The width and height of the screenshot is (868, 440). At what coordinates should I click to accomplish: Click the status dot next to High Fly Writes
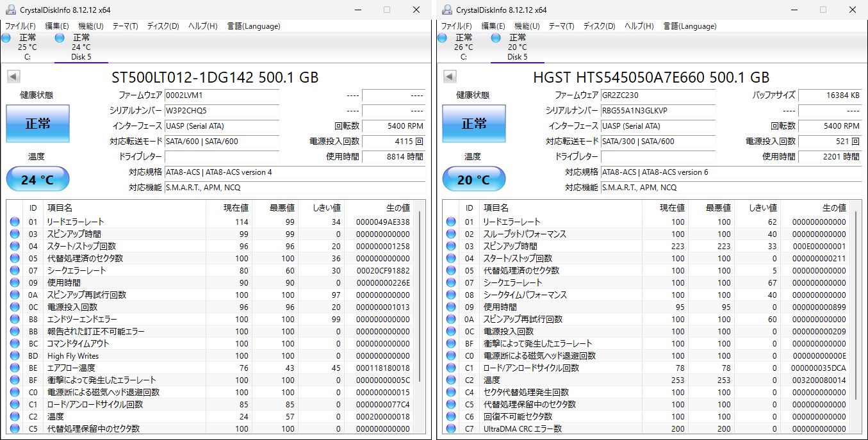click(14, 355)
